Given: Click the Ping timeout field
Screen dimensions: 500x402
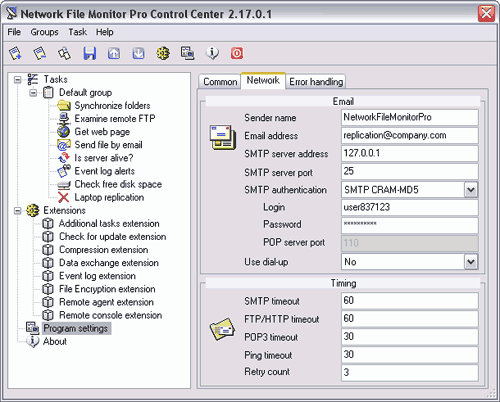Looking at the screenshot, I should (410, 355).
